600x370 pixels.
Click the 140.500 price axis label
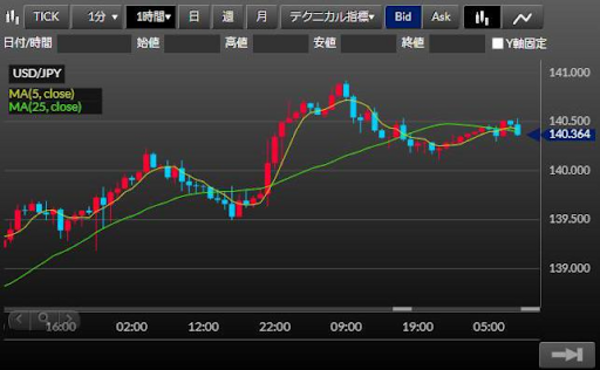(569, 121)
